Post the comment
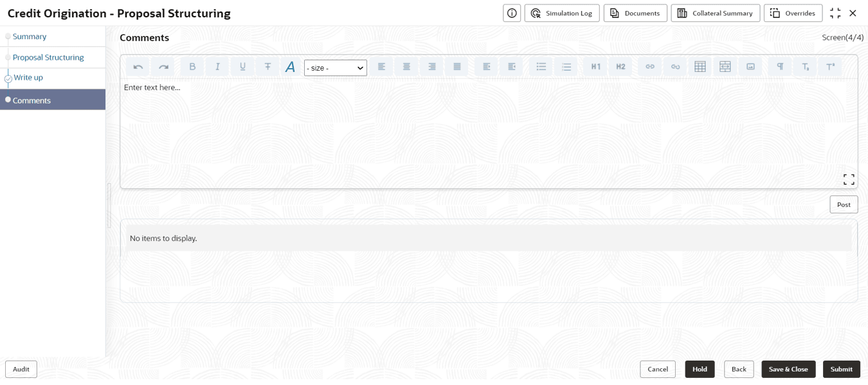 844,204
